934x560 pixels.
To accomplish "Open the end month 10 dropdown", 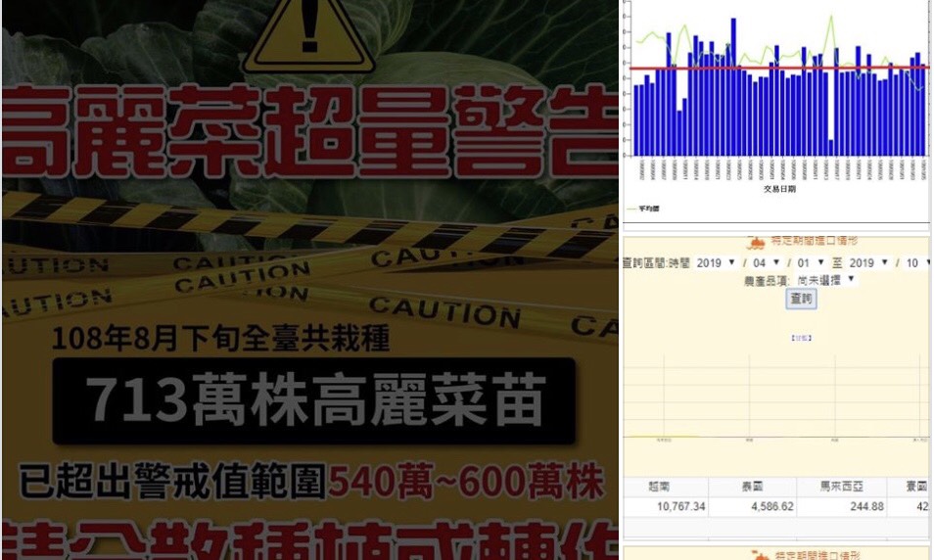I will coord(918,262).
